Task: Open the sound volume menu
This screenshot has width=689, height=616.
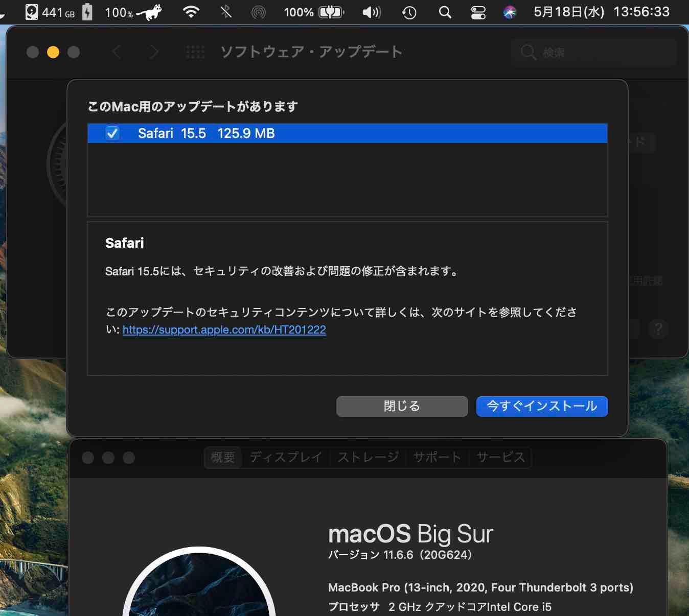Action: (372, 12)
